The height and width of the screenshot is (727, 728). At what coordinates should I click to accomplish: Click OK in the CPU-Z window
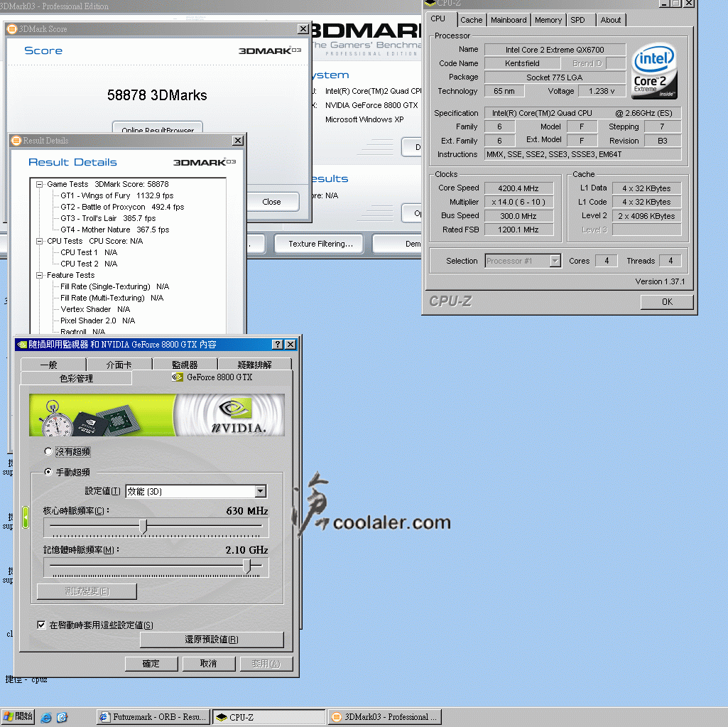point(667,302)
